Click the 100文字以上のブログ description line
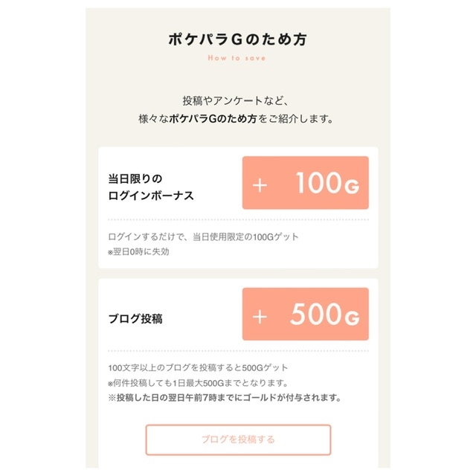The width and height of the screenshot is (476, 476). (197, 368)
